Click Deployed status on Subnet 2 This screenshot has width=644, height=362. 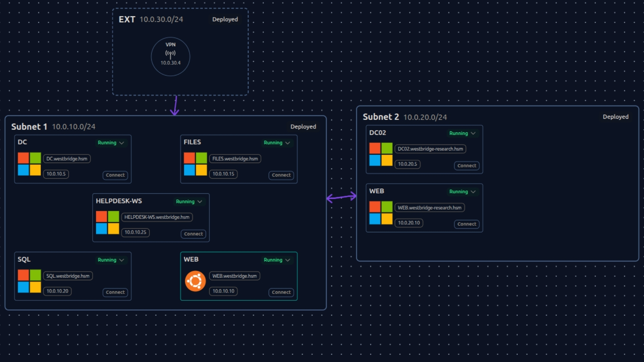615,117
